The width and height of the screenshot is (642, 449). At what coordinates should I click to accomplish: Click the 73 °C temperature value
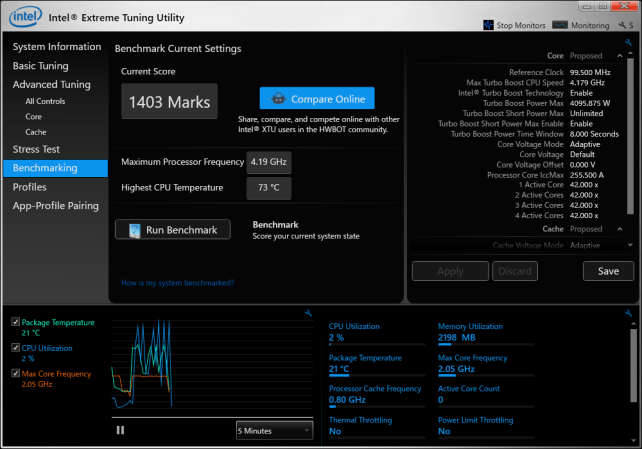click(x=269, y=188)
